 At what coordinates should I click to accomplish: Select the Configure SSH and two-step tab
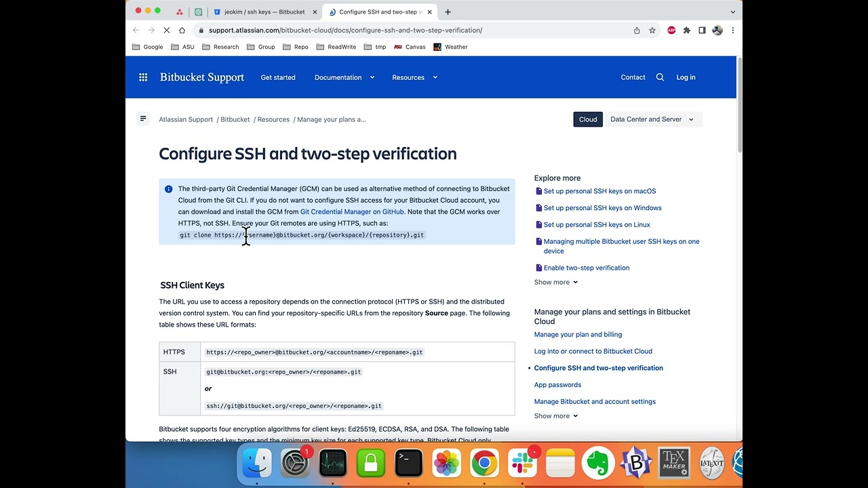(x=380, y=12)
